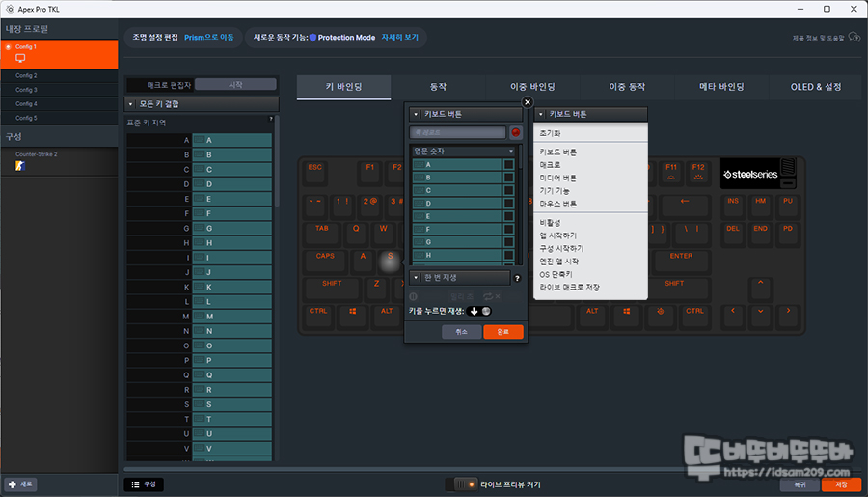The height and width of the screenshot is (497, 868).
Task: Click the Prism으로 이동 link
Action: pos(208,38)
